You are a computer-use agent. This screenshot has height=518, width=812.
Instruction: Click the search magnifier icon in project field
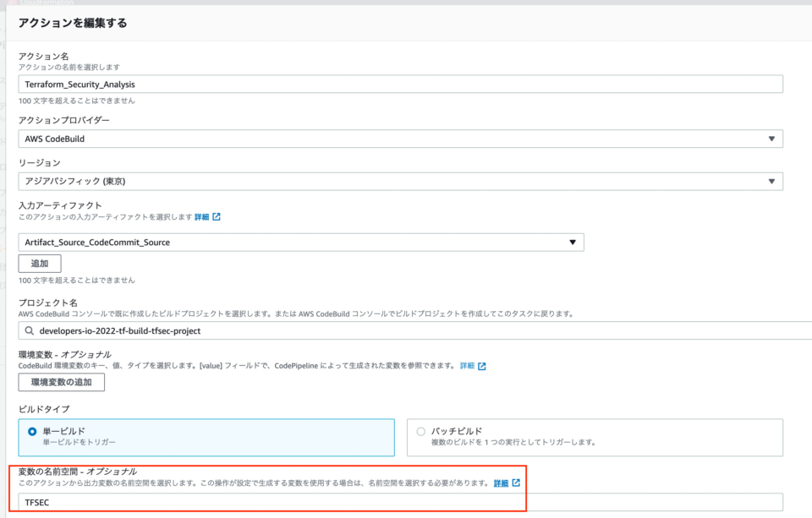pos(30,330)
